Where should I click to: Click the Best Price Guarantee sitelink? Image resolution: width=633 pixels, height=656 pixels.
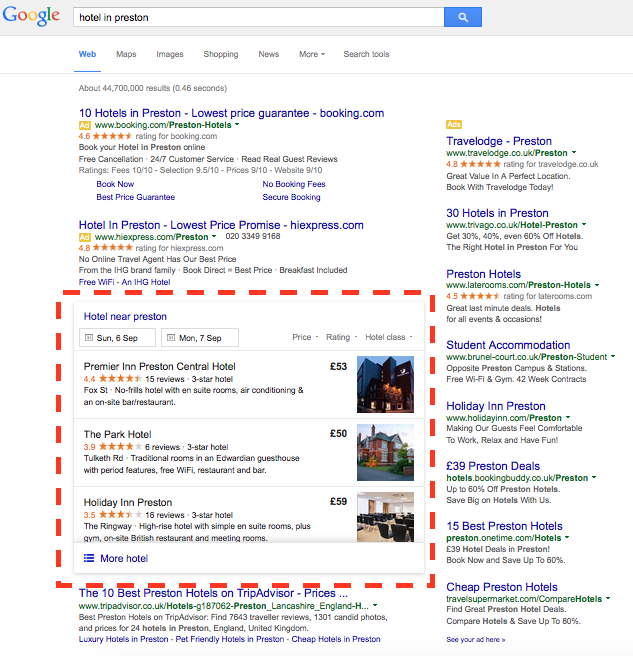click(x=136, y=197)
